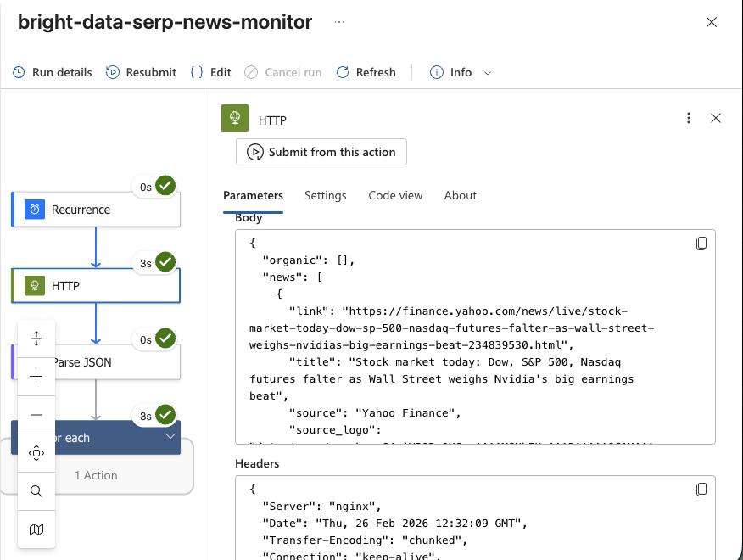The image size is (743, 560).
Task: Toggle the canvas expand/collapse control
Action: [36, 339]
